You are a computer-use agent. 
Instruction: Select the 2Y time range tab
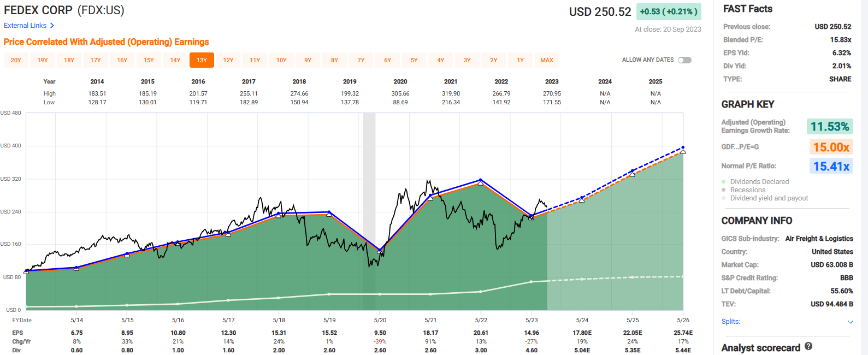coord(494,60)
